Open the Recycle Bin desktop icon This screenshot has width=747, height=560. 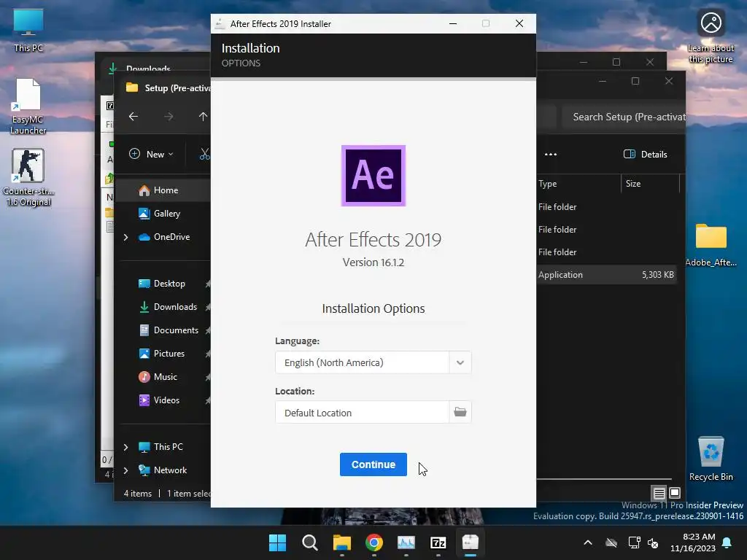(711, 459)
